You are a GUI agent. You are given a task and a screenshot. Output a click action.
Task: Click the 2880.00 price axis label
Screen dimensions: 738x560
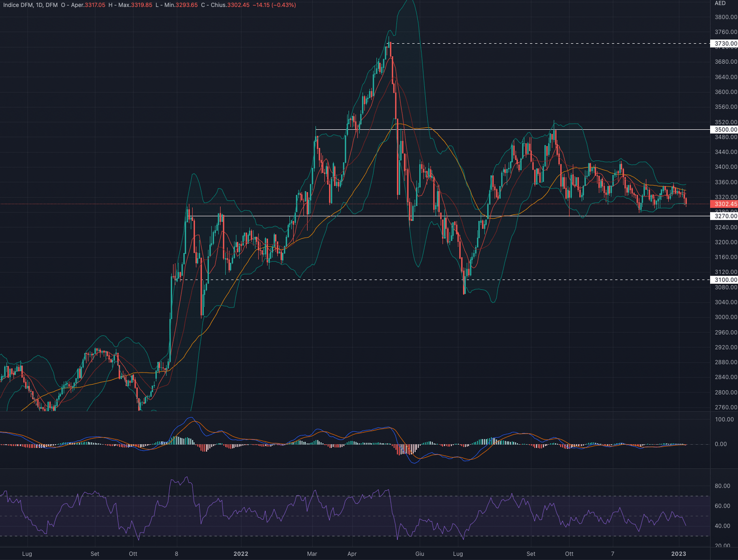726,362
